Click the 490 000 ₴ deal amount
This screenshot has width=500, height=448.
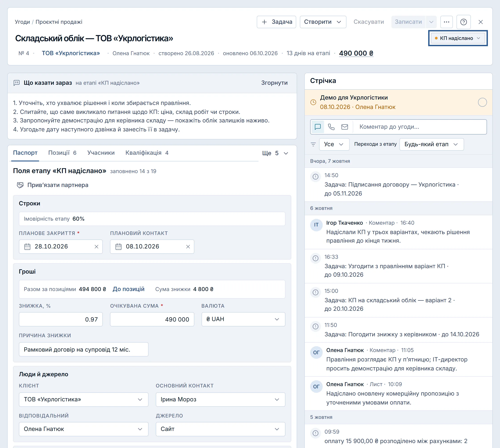coord(356,53)
